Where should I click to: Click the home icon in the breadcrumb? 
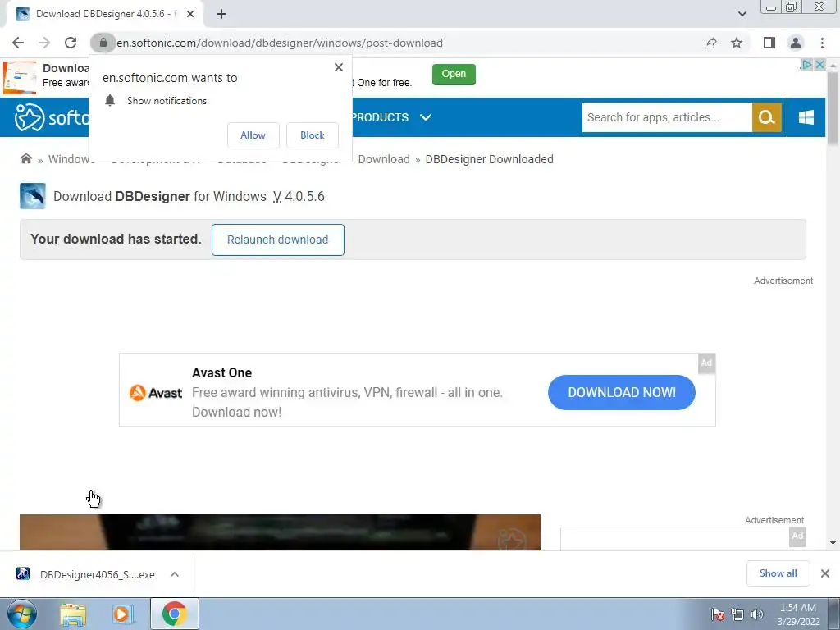(25, 158)
